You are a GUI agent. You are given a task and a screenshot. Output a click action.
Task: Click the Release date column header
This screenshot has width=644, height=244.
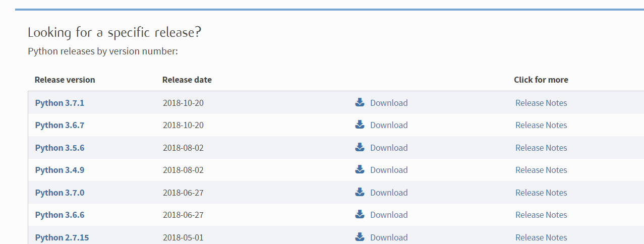187,80
